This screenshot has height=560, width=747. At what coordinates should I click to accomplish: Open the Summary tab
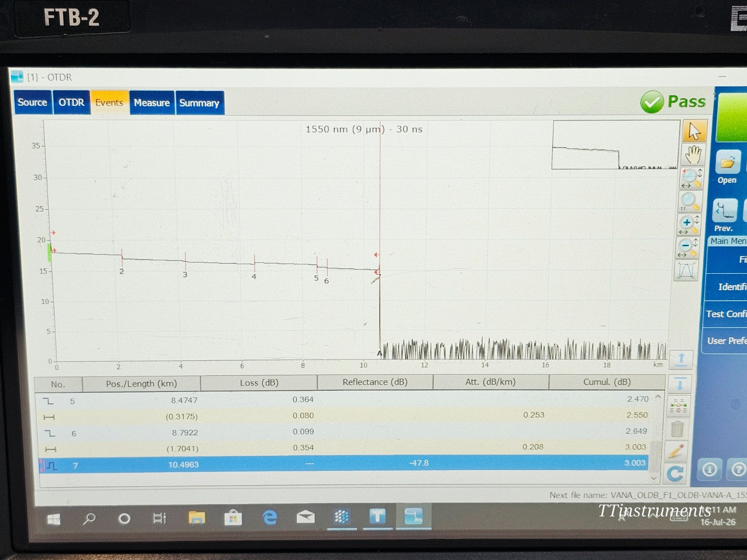point(199,103)
